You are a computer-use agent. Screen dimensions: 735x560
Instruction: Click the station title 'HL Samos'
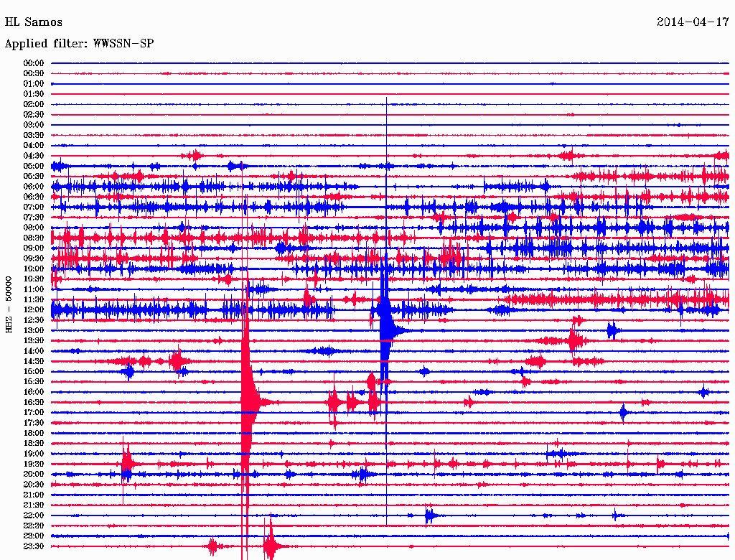[x=33, y=22]
